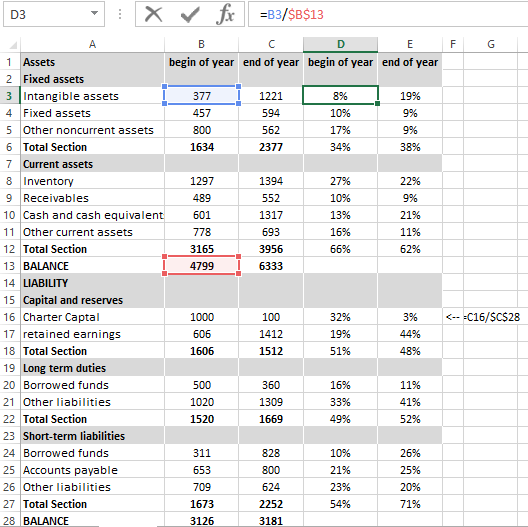Open Insert Function fx dialog
528x527 pixels.
coord(226,14)
